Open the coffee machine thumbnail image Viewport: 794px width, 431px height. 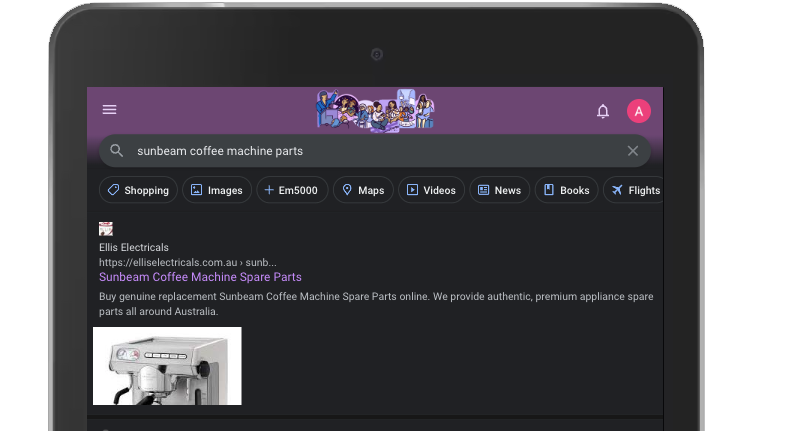[167, 366]
